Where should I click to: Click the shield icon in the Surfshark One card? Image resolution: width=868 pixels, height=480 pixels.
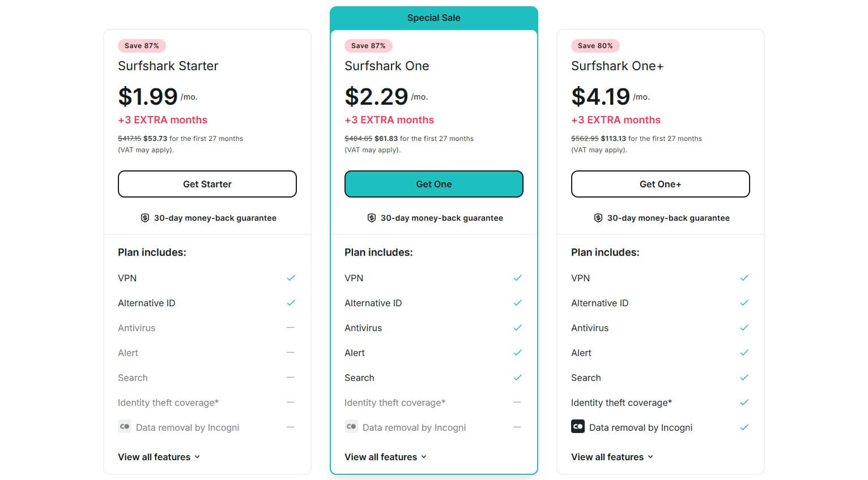tap(371, 217)
